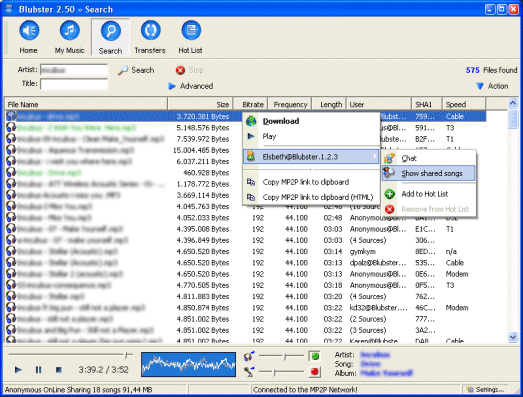This screenshot has height=397, width=523.
Task: Click the results list scroll up arrow
Action: [x=513, y=103]
